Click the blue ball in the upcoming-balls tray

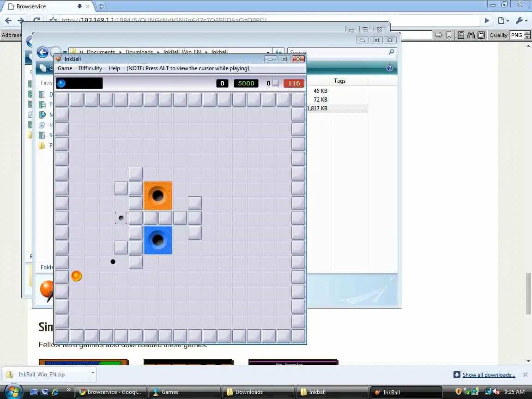coord(61,83)
